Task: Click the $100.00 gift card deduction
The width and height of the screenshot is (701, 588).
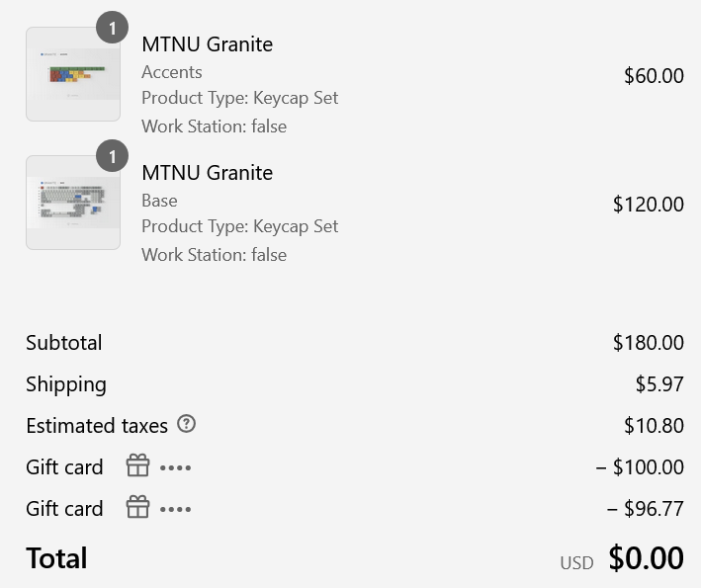Action: 640,467
